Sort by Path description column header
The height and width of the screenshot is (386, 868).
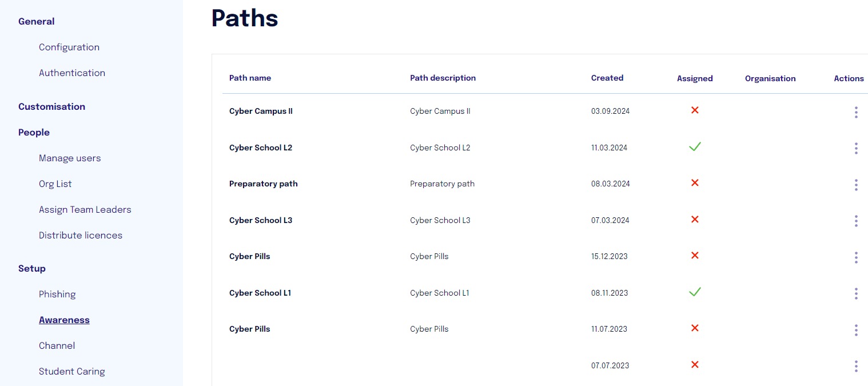click(x=443, y=78)
